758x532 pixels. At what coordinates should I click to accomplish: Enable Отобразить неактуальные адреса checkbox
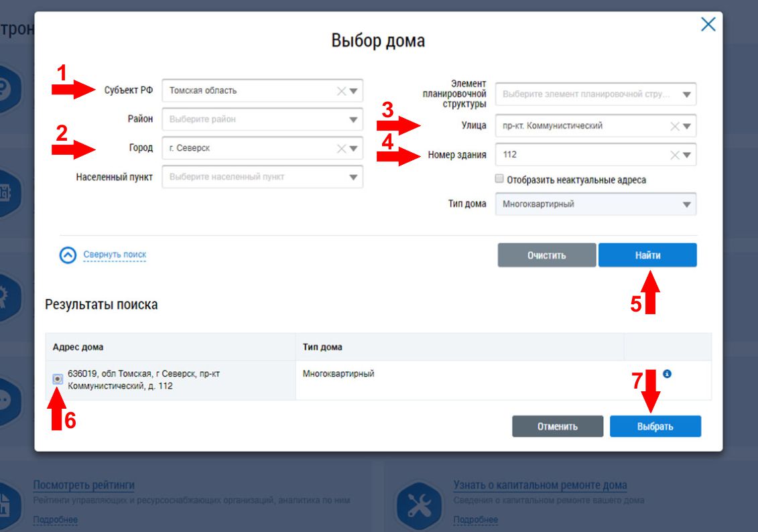click(x=499, y=179)
